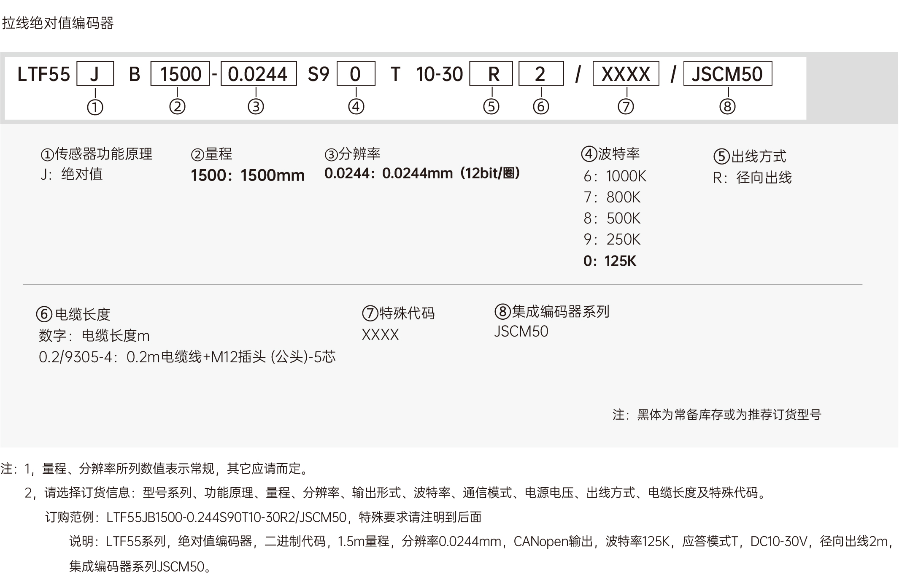
Task: Click heading ④波特率
Action: tap(610, 154)
